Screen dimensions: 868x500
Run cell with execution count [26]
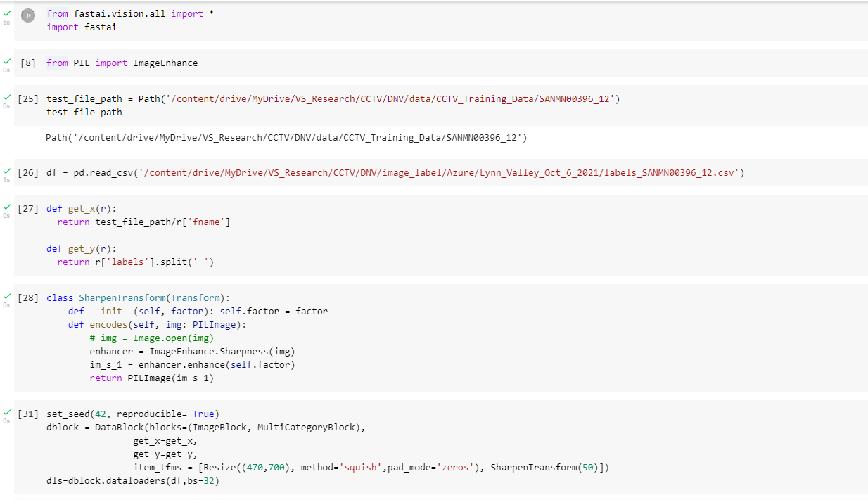28,173
